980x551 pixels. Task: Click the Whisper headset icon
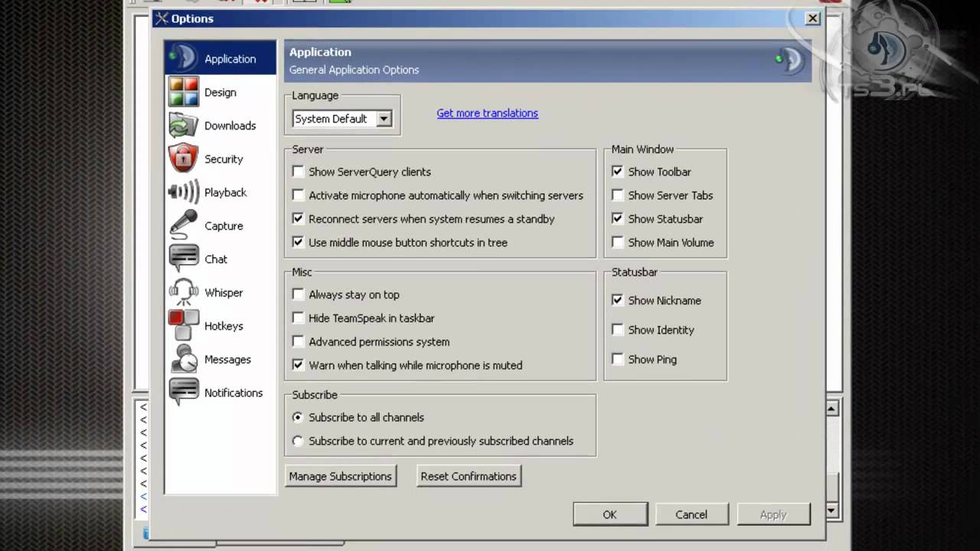coord(183,292)
